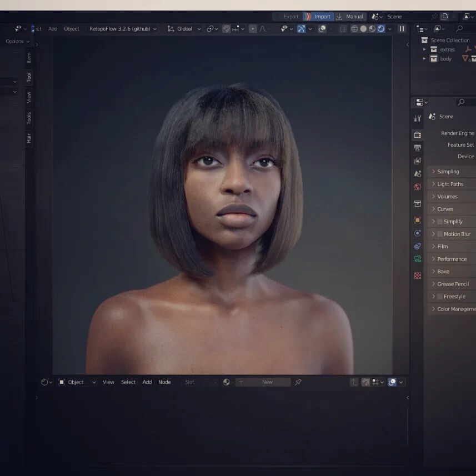Open properties editor display options dropdown
Image resolution: width=476 pixels, height=476 pixels.
point(422,102)
